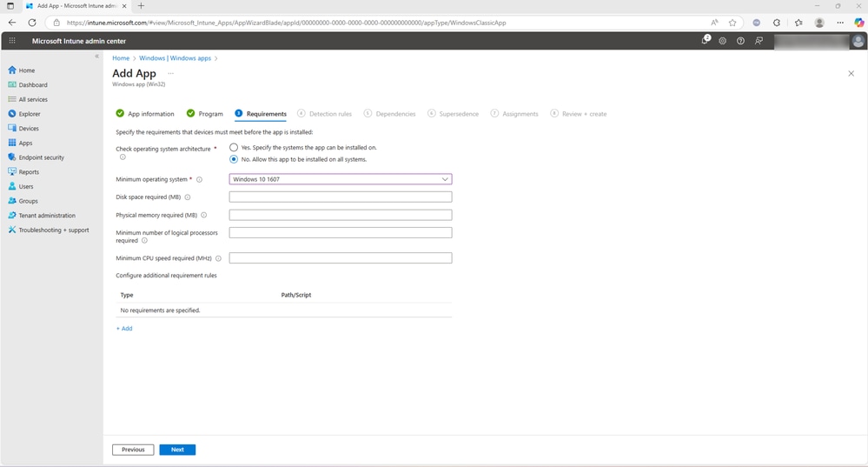868x467 pixels.
Task: Open notifications bell in header
Action: [x=706, y=41]
